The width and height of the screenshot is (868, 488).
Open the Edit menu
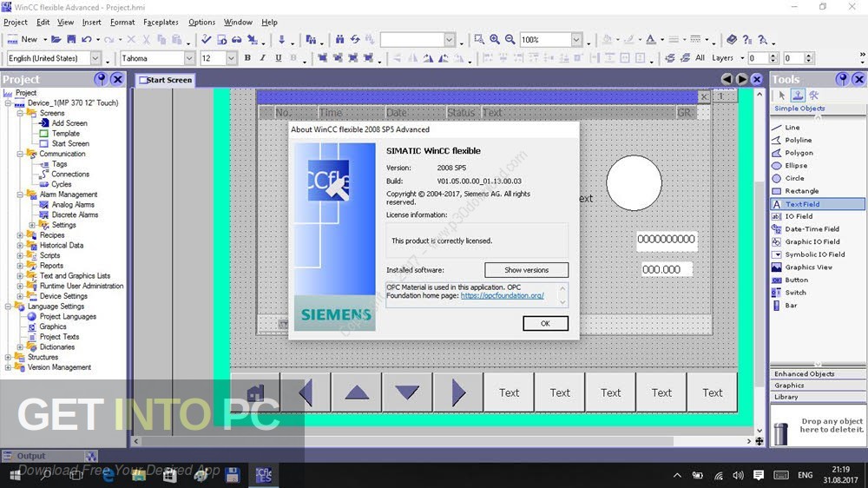(x=43, y=23)
